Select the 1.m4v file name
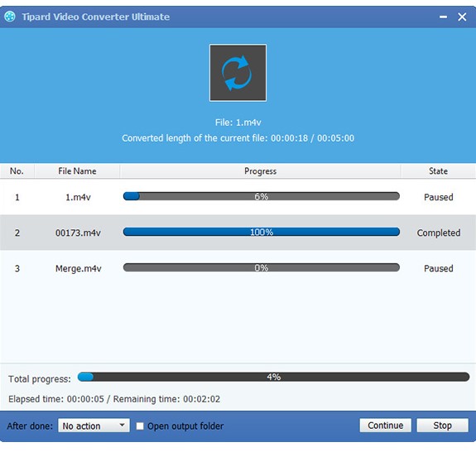 (79, 197)
